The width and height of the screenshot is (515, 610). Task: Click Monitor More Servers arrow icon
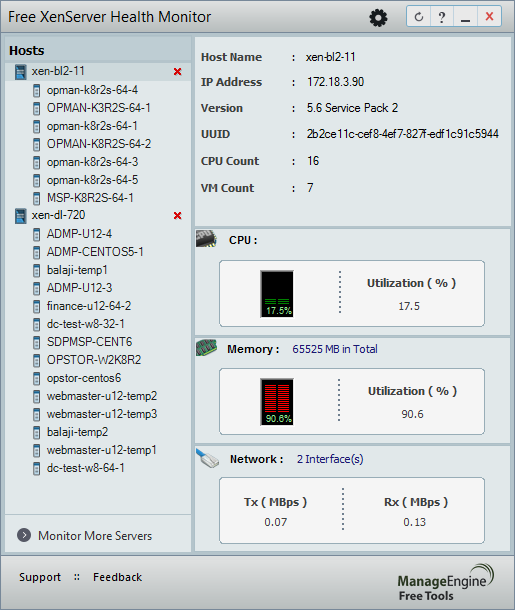[24, 535]
